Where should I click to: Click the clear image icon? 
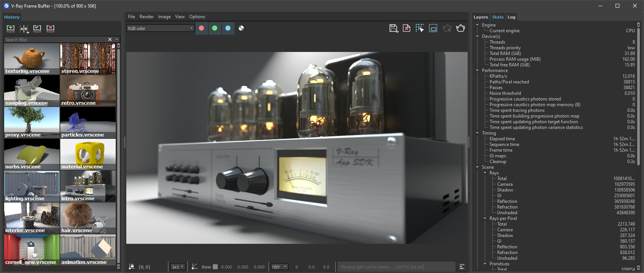(407, 28)
